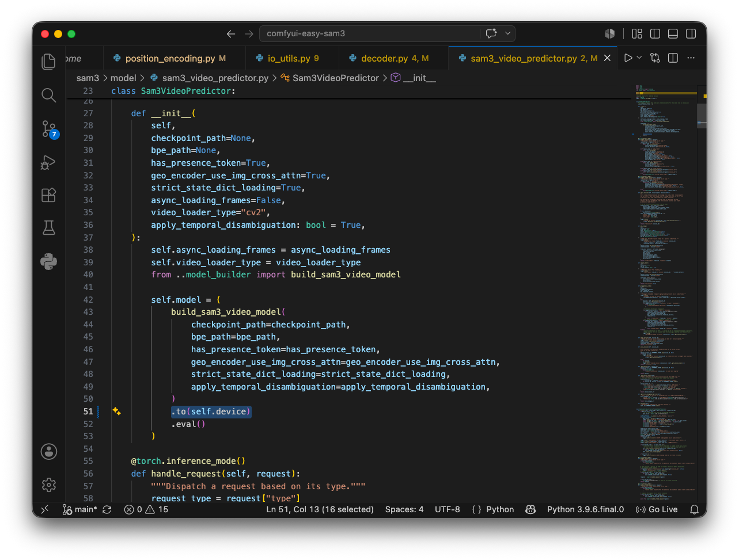Screen dimensions: 739x560
Task: Open the Extensions view
Action: pyautogui.click(x=49, y=195)
